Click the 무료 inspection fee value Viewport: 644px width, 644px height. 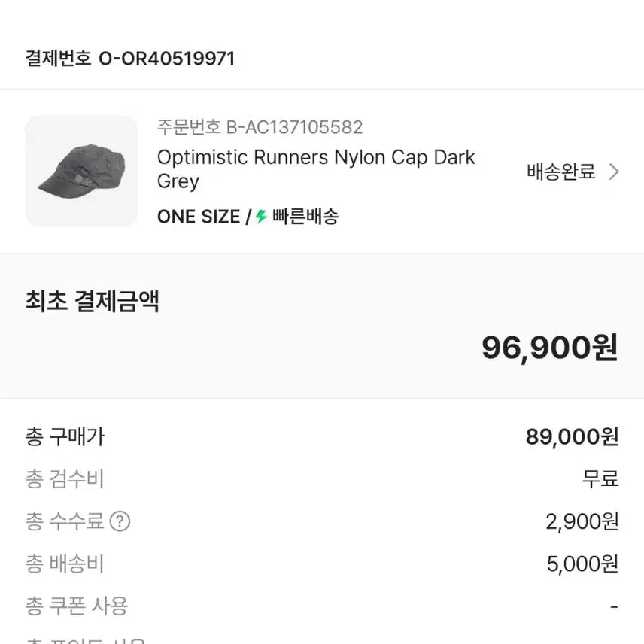point(600,478)
